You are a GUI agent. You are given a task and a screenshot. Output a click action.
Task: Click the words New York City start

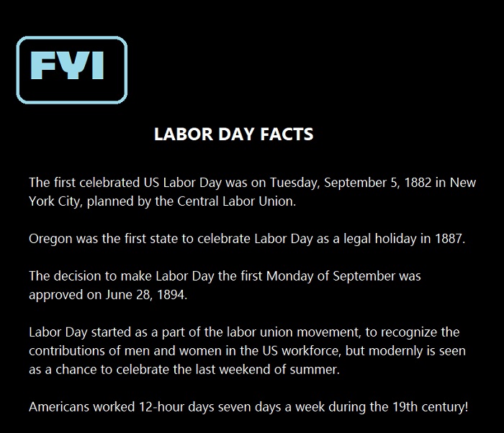pyautogui.click(x=462, y=183)
